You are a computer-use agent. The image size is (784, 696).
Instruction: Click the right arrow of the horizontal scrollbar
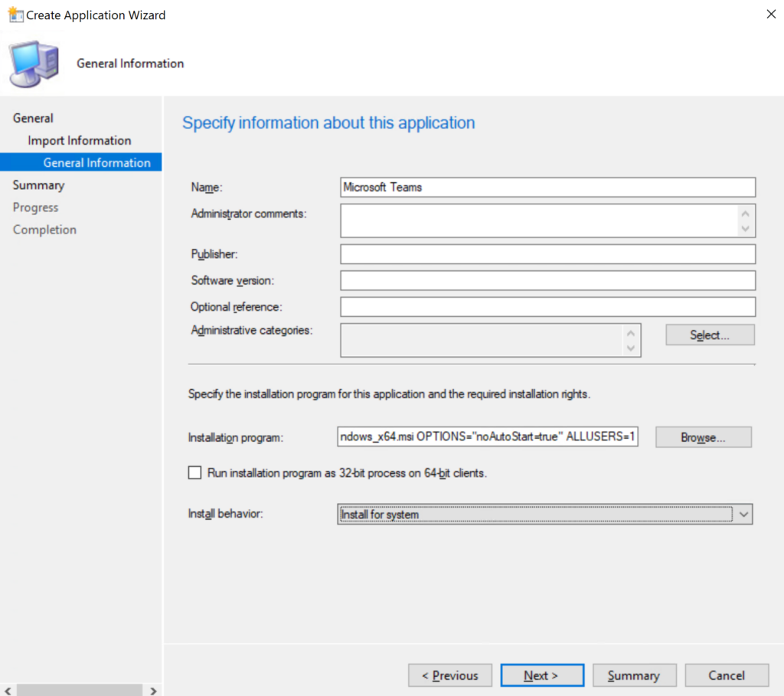point(153,690)
